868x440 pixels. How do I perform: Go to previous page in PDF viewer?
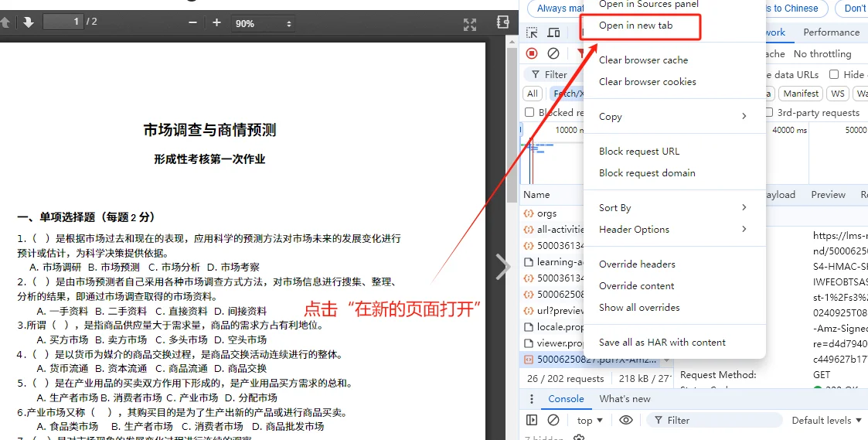tap(5, 22)
